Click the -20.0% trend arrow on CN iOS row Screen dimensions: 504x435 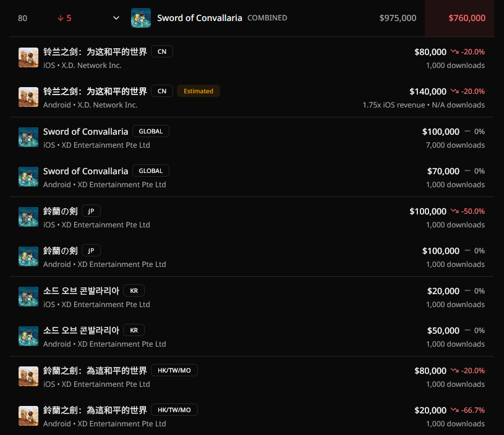(455, 52)
